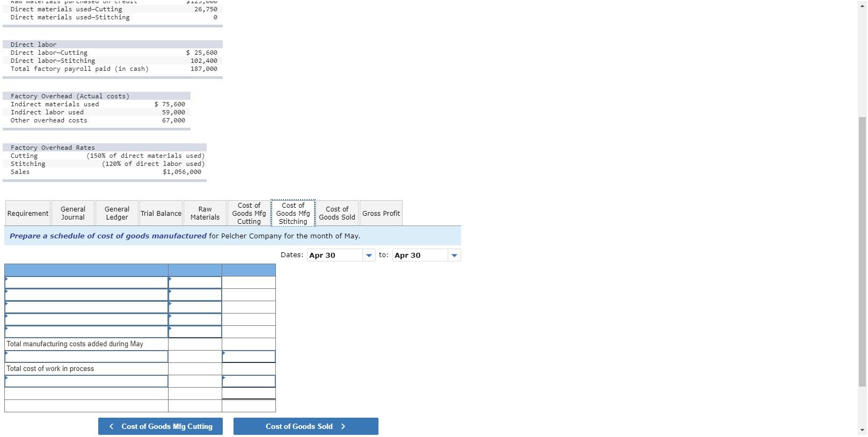
Task: Click the label cell below Total cost of work in process
Action: (86, 381)
